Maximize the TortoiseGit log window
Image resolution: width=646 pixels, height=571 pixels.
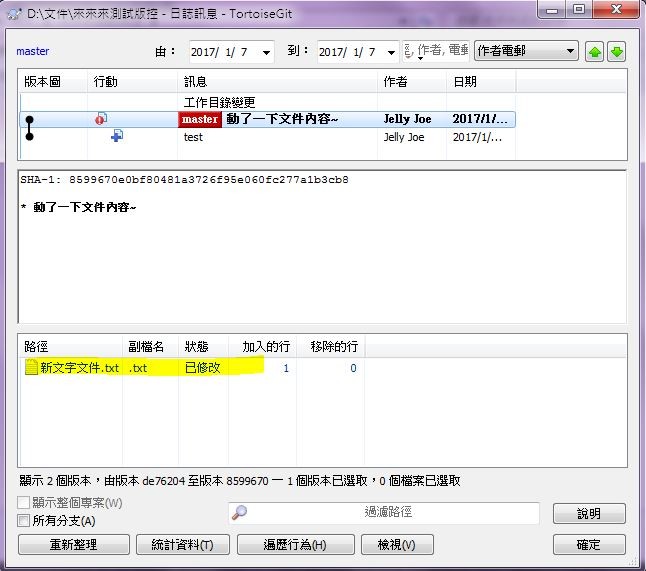click(579, 9)
